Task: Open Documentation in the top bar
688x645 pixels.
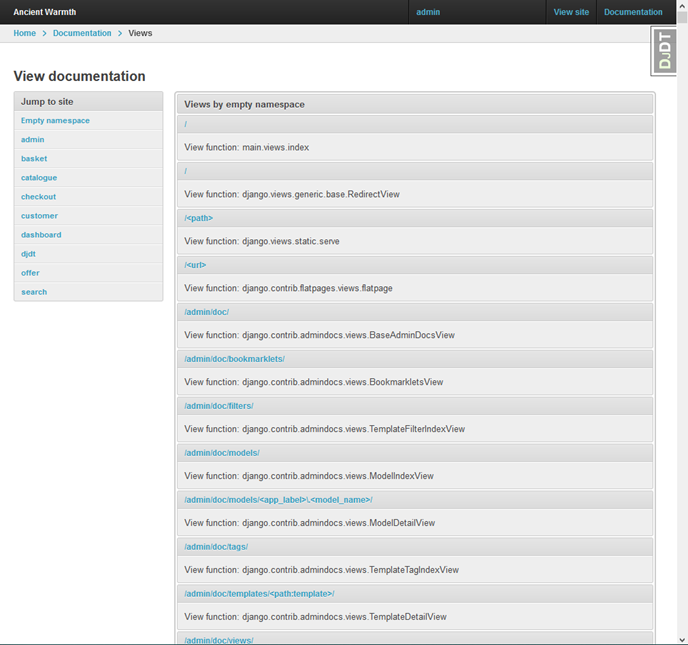Action: [x=633, y=12]
